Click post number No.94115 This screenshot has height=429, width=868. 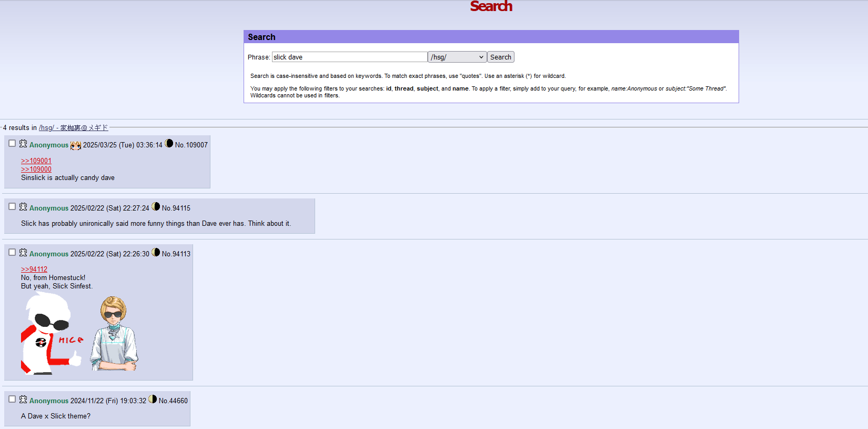(176, 208)
